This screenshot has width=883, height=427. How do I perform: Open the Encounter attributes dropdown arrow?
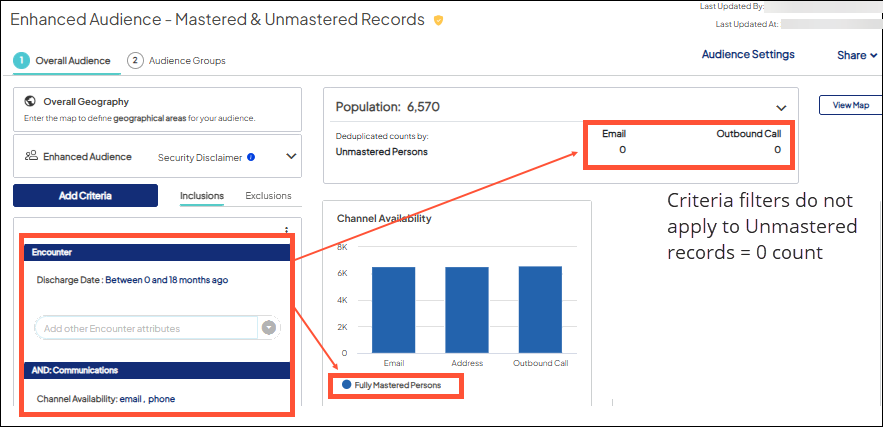pos(268,328)
